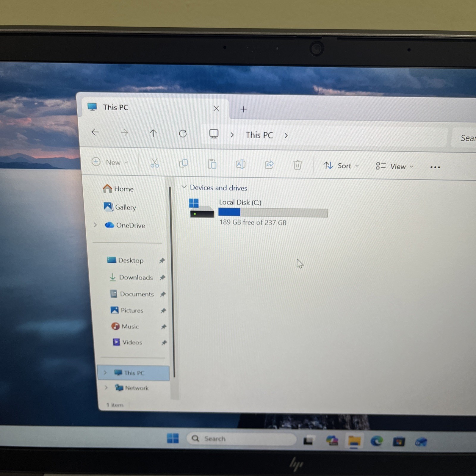Open the Videos quick access folder

coord(127,342)
